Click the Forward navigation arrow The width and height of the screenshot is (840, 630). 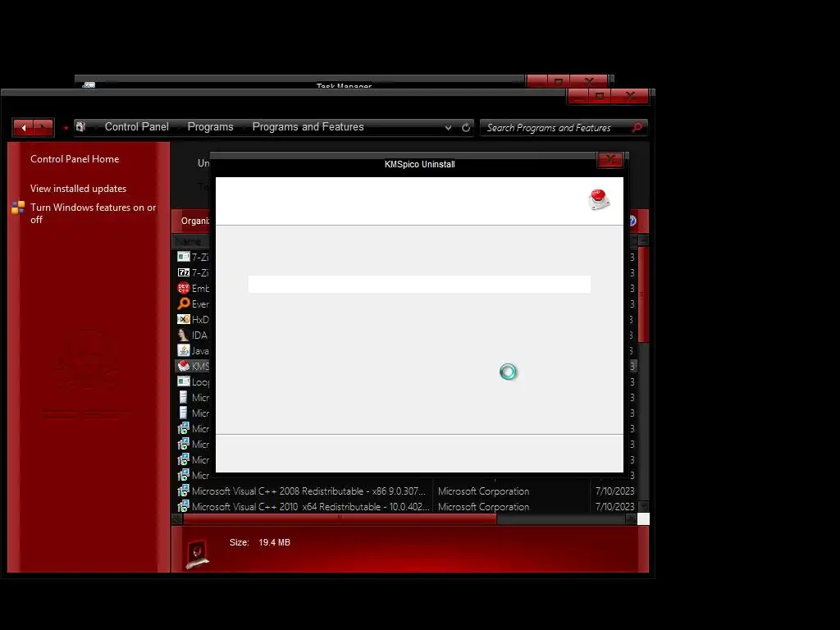coord(43,127)
